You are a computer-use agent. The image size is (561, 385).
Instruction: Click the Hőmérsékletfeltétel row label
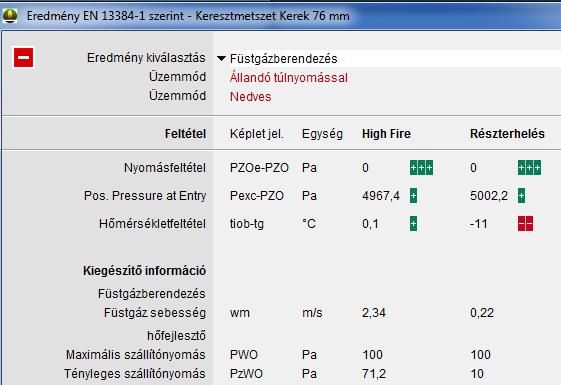[x=152, y=224]
